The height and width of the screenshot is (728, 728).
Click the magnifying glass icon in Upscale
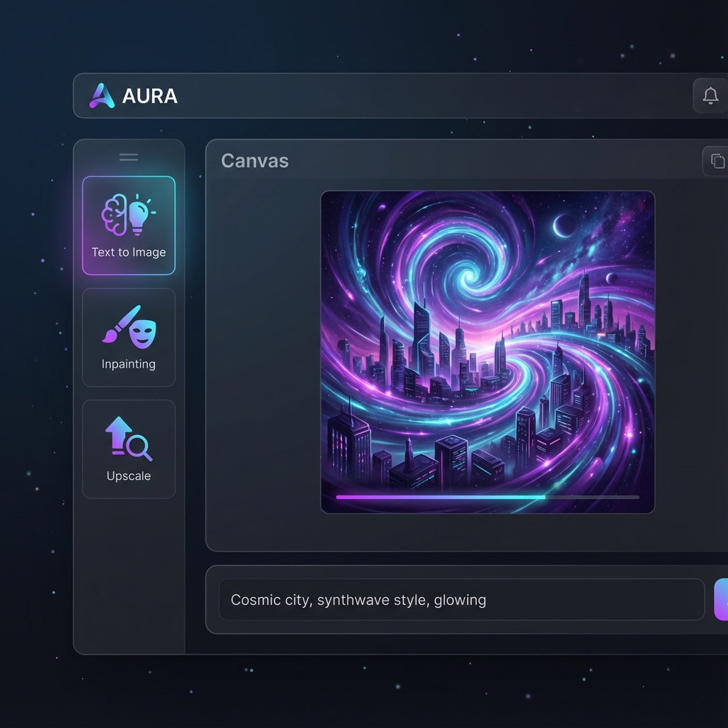point(139,448)
